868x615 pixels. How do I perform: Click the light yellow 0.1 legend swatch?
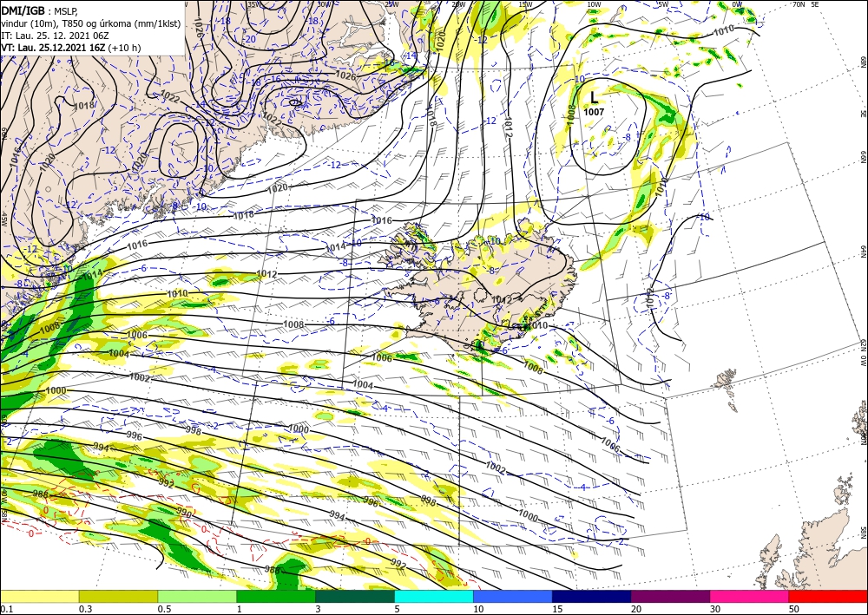(x=39, y=596)
